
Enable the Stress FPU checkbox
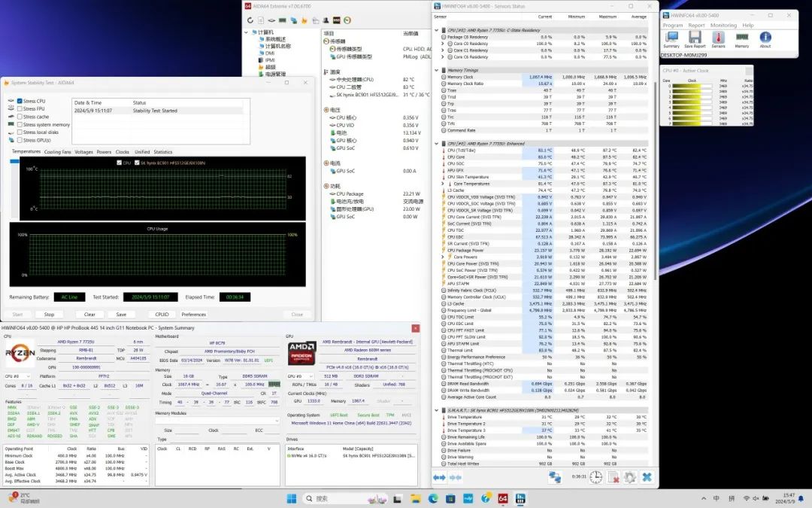coord(20,108)
